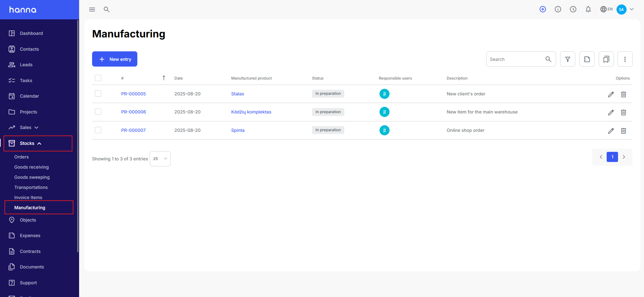
Task: Open the saved bookmarks icon button
Action: tap(606, 59)
